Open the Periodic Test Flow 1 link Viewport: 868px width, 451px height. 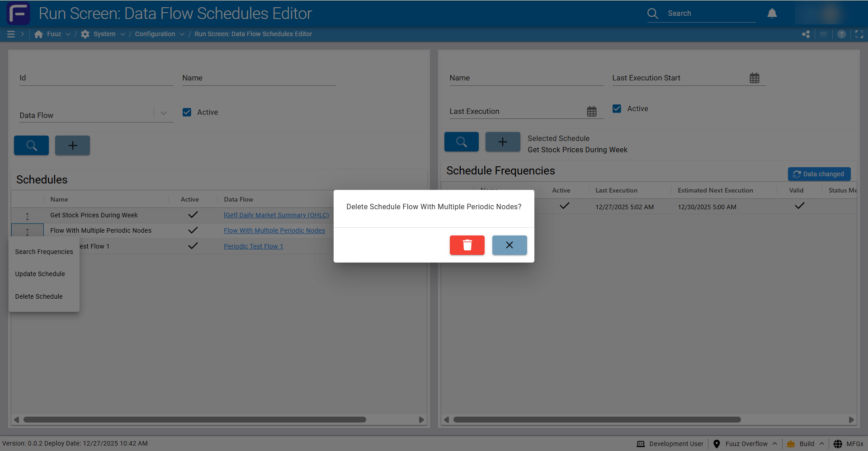(x=253, y=246)
